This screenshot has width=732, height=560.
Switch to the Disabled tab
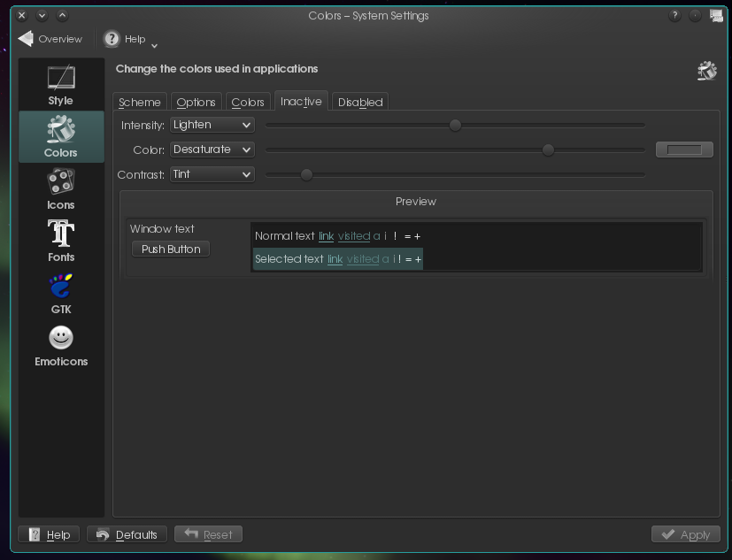pyautogui.click(x=360, y=102)
